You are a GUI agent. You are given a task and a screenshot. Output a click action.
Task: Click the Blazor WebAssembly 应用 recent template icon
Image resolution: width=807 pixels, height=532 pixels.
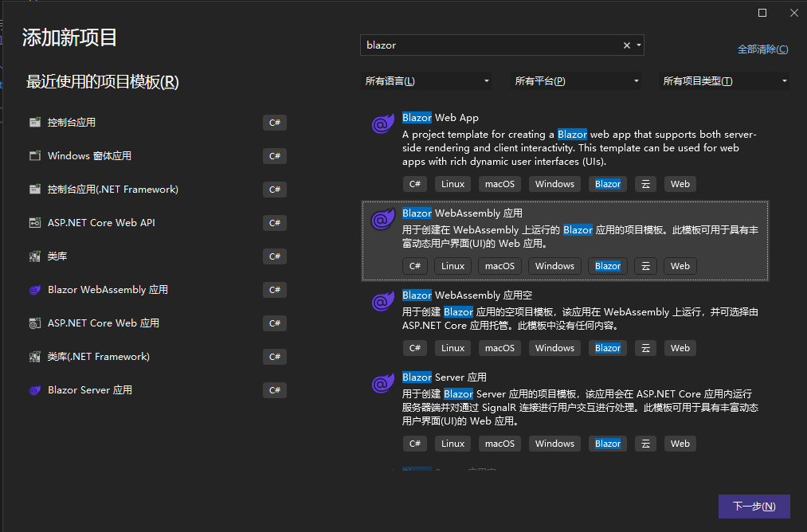click(35, 290)
